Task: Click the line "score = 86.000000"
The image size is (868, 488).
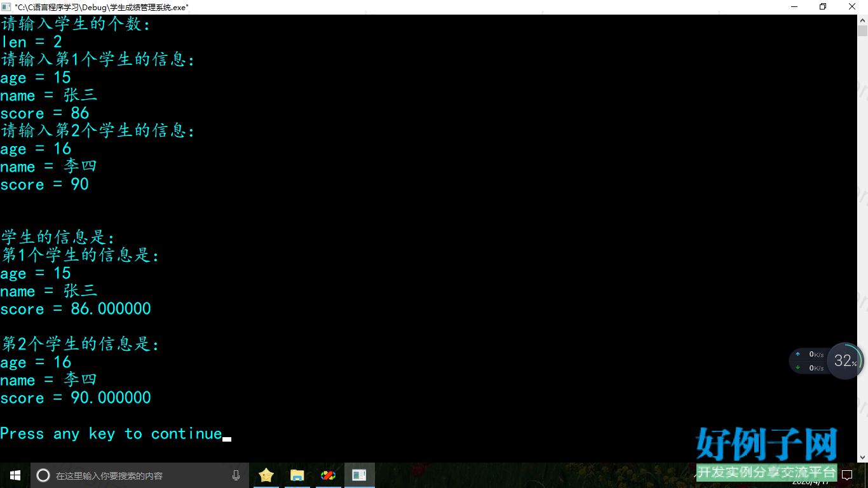Action: point(76,309)
